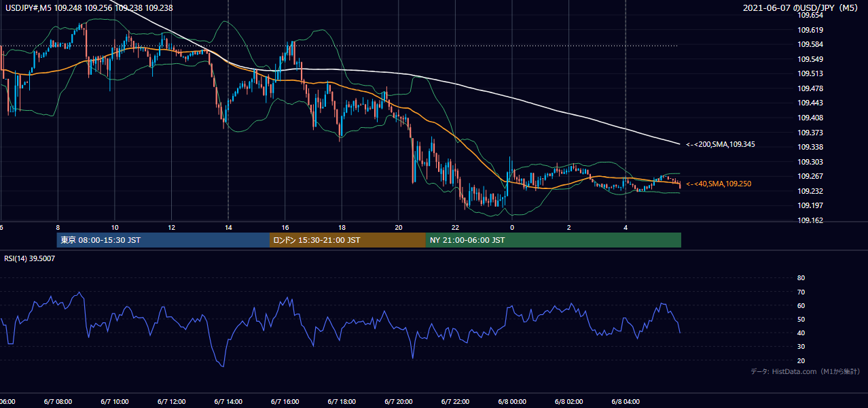Viewport: 868px width, 408px height.
Task: Click hour label 18 under the price chart
Action: pos(342,227)
